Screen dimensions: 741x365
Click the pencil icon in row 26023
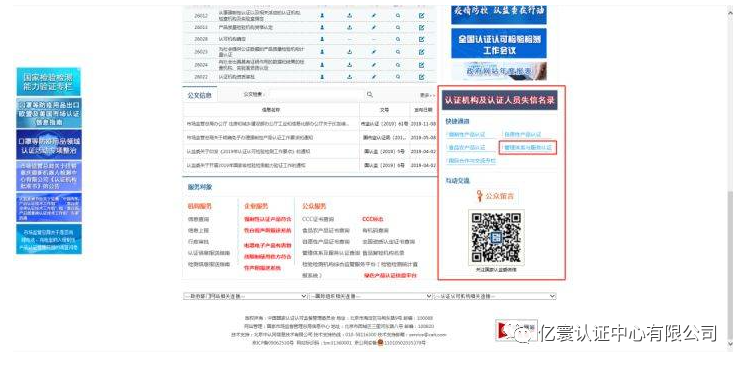coord(374,52)
